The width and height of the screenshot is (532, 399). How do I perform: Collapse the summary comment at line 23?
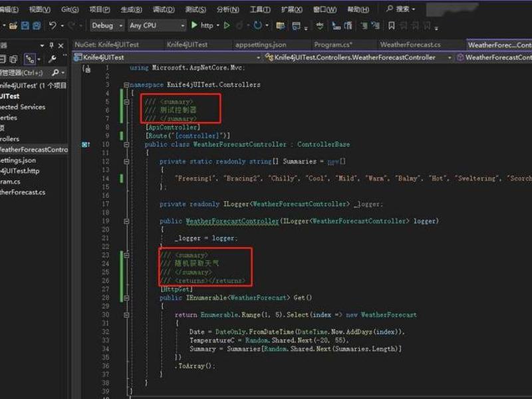(x=126, y=255)
